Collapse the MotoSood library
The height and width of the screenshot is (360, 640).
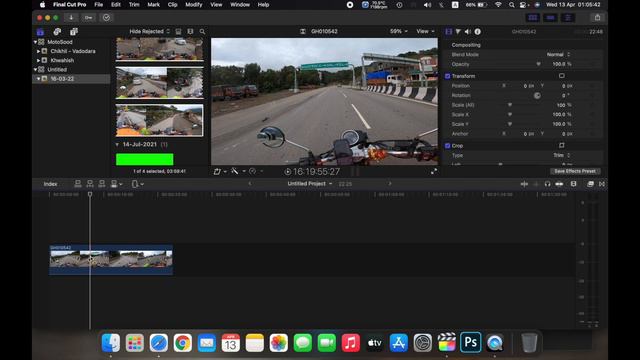tap(35, 42)
